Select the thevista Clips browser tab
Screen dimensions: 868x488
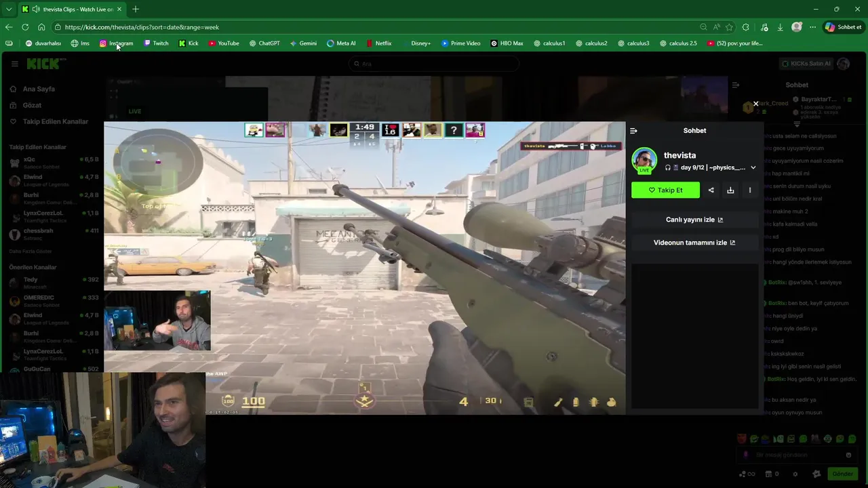tap(71, 9)
